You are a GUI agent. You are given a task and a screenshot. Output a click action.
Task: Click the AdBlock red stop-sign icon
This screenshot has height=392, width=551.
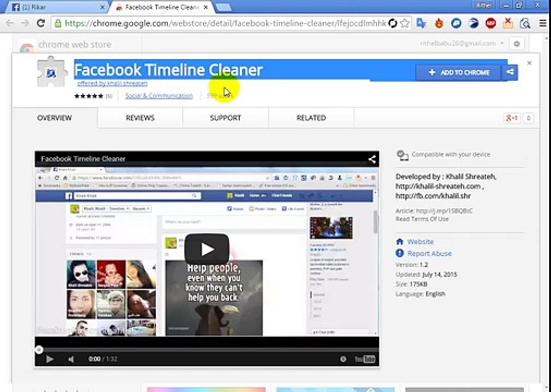[491, 23]
